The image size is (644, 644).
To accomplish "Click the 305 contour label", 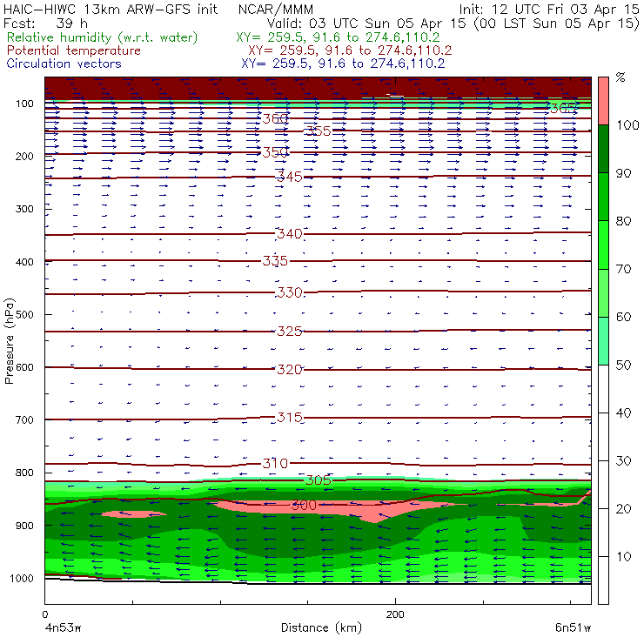I will pos(319,480).
